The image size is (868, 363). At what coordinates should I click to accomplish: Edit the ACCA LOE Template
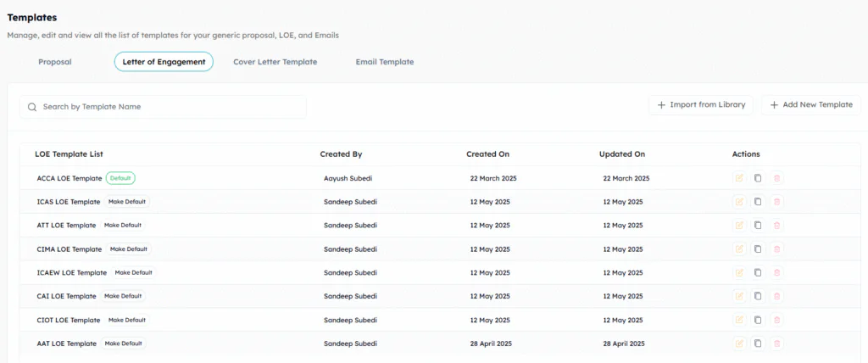[x=739, y=178]
